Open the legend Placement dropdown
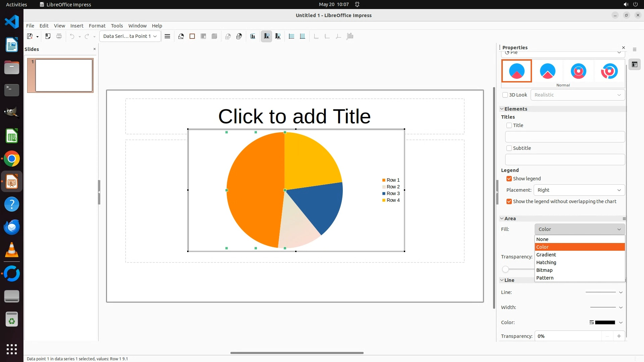 [x=579, y=190]
